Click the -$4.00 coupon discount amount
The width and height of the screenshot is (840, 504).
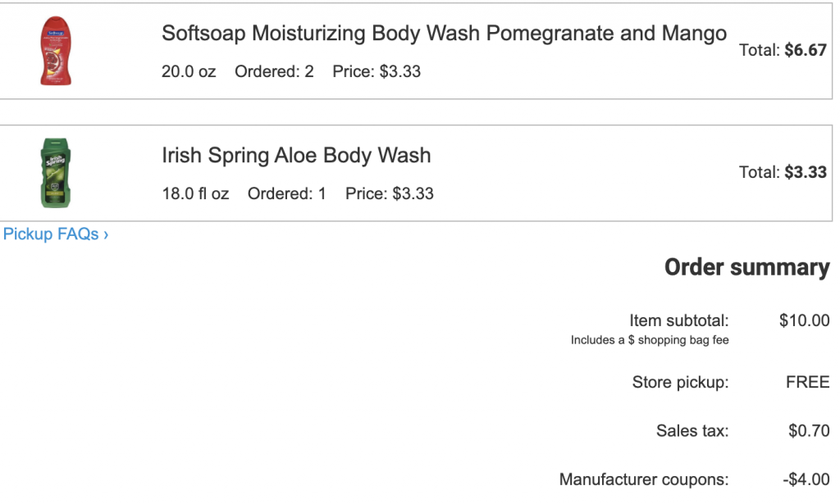click(806, 479)
